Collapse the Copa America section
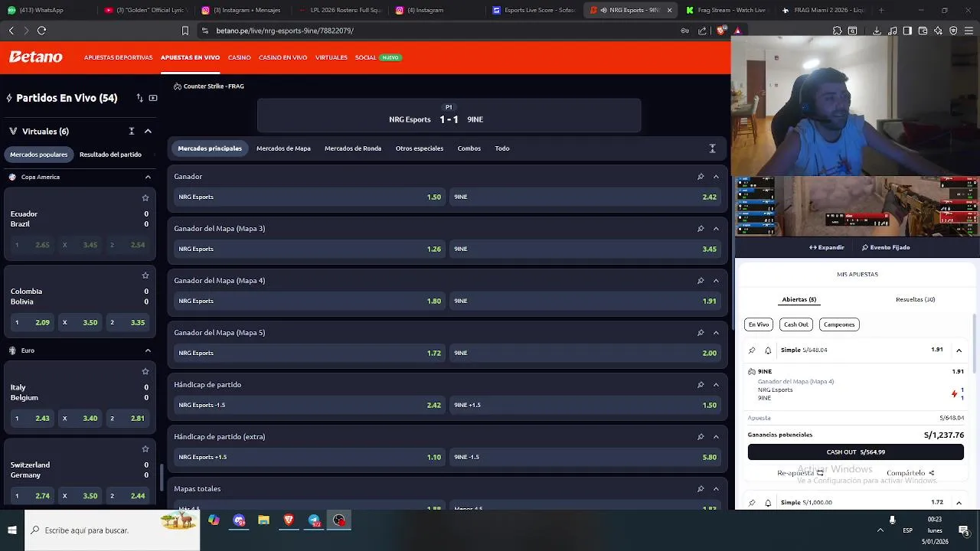 (x=148, y=177)
